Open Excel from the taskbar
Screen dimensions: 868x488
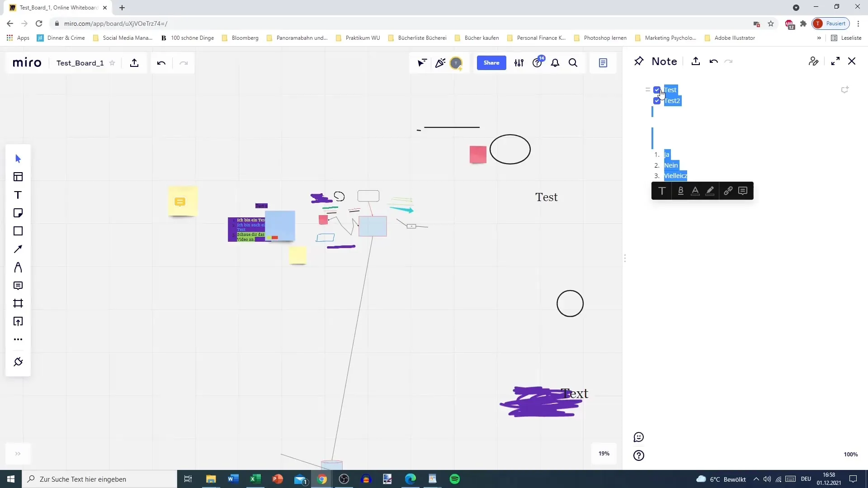coord(255,479)
